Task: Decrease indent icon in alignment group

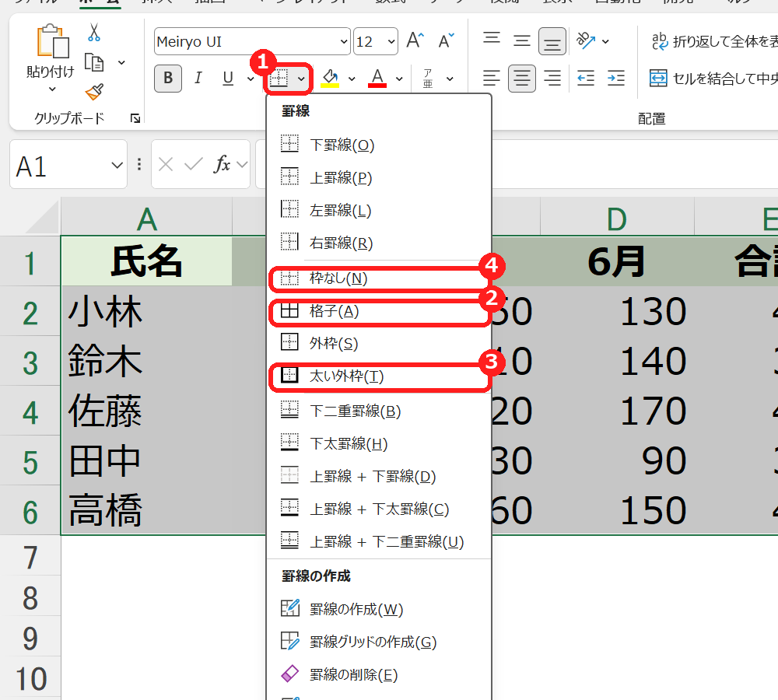Action: pos(586,79)
